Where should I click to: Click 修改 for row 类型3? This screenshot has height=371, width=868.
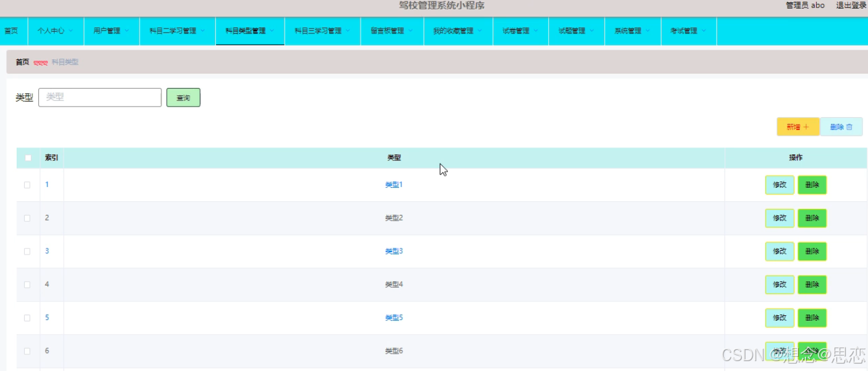tap(780, 251)
